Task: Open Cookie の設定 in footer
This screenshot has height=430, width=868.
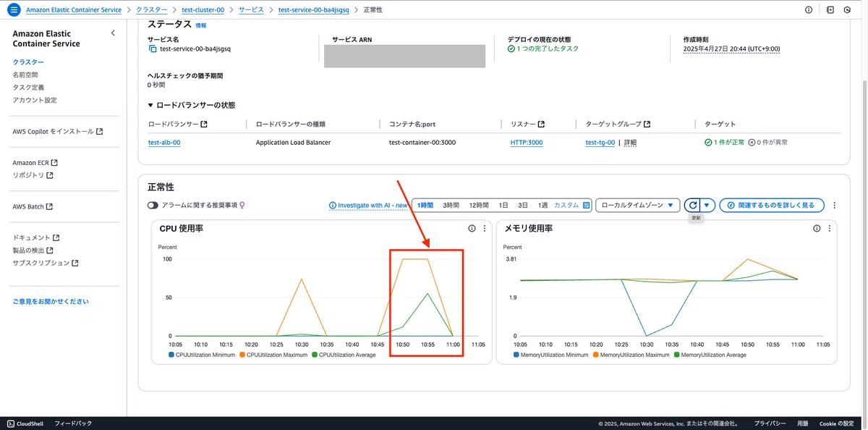Action: [837, 423]
